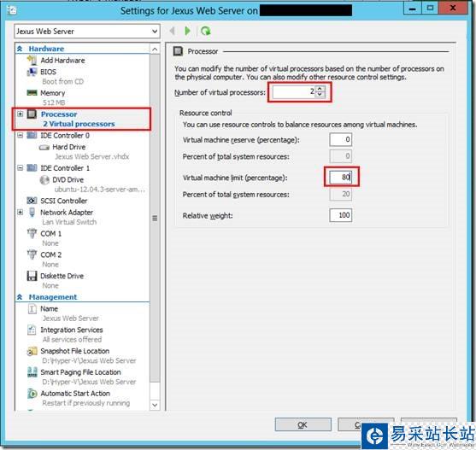Click the BIOS icon
Viewport: 476px width, 450px height.
[32, 72]
